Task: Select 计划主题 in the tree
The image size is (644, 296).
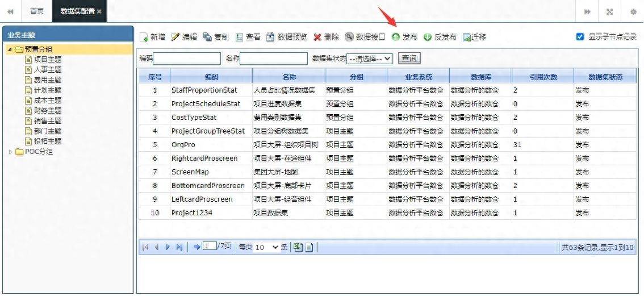Action: pos(48,90)
